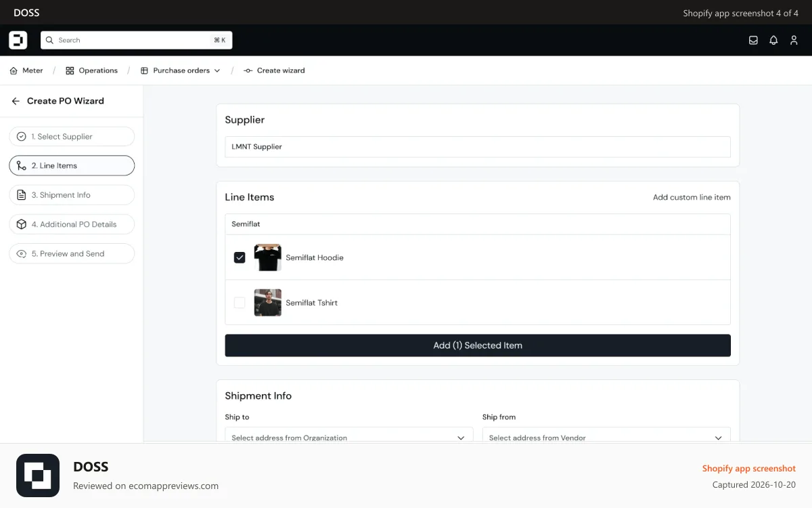Check the Semiflat Tshirt checkbox

240,303
